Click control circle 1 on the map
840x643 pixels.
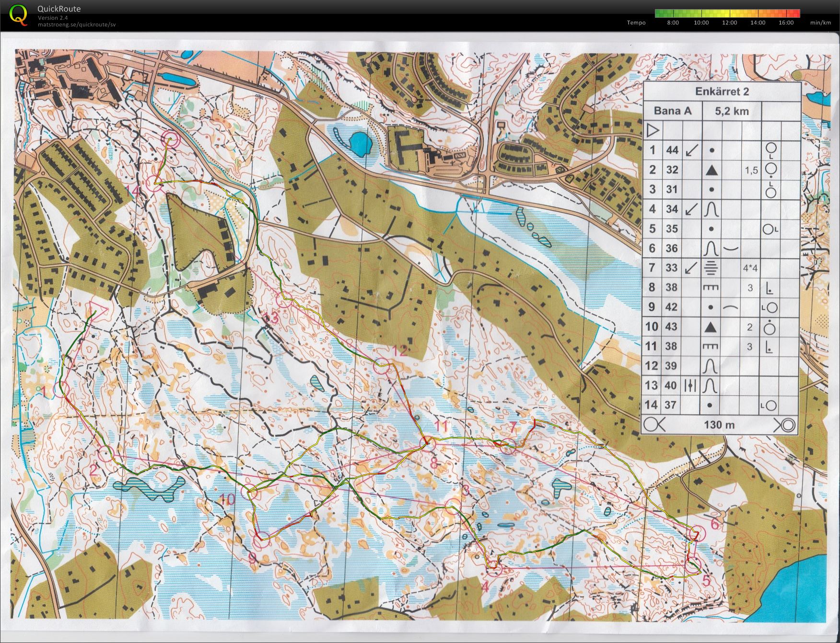tap(61, 389)
